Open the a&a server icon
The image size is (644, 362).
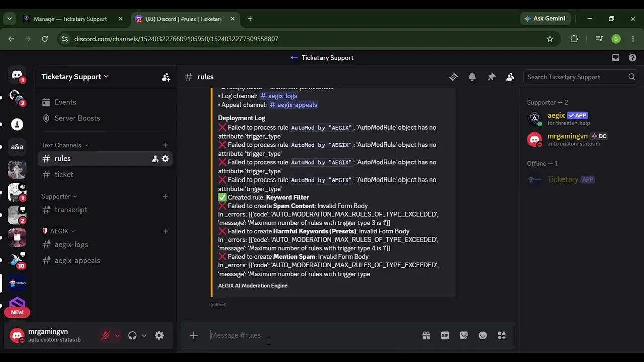(17, 147)
